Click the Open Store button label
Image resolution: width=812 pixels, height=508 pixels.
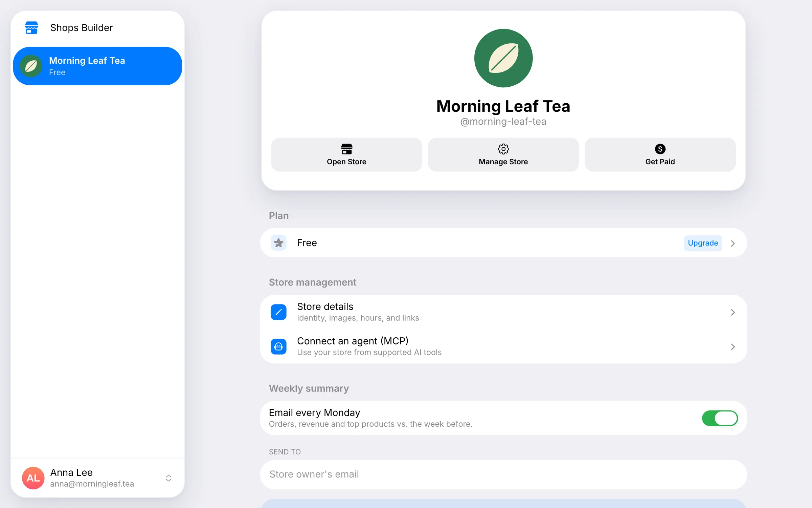click(346, 162)
